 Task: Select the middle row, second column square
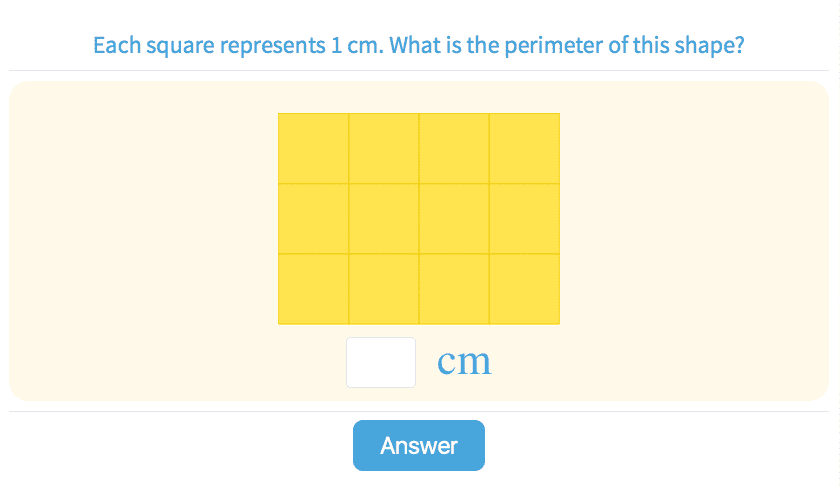(384, 219)
